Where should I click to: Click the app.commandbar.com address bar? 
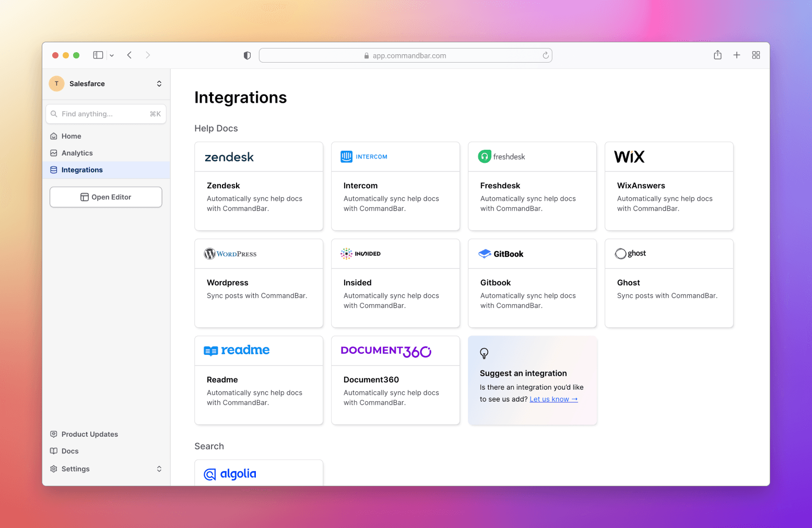[x=406, y=55]
